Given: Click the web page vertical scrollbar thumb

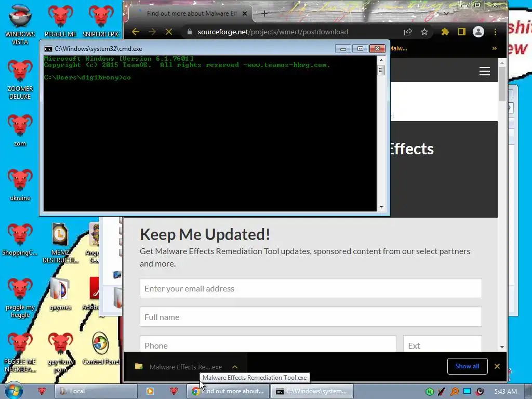Looking at the screenshot, I should pos(502,84).
